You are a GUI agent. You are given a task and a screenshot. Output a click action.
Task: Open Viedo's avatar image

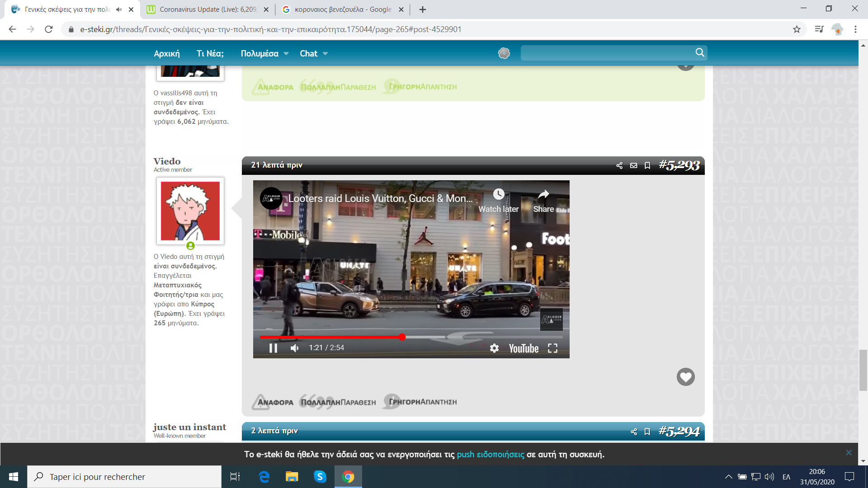pyautogui.click(x=190, y=211)
